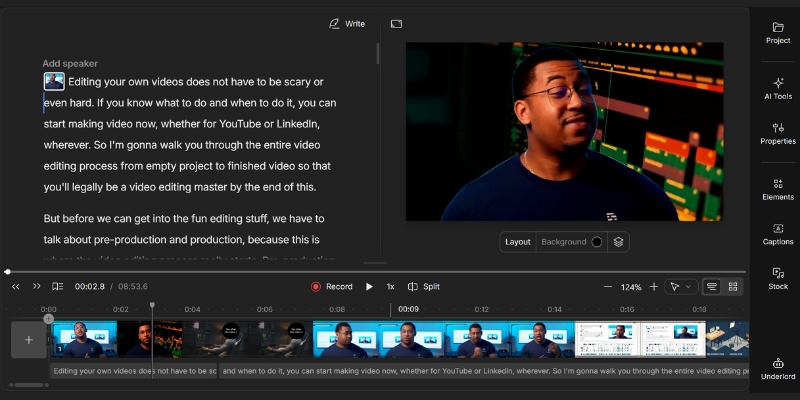Click the panel divider handle below the script
This screenshot has width=800, height=400.
pos(375,263)
